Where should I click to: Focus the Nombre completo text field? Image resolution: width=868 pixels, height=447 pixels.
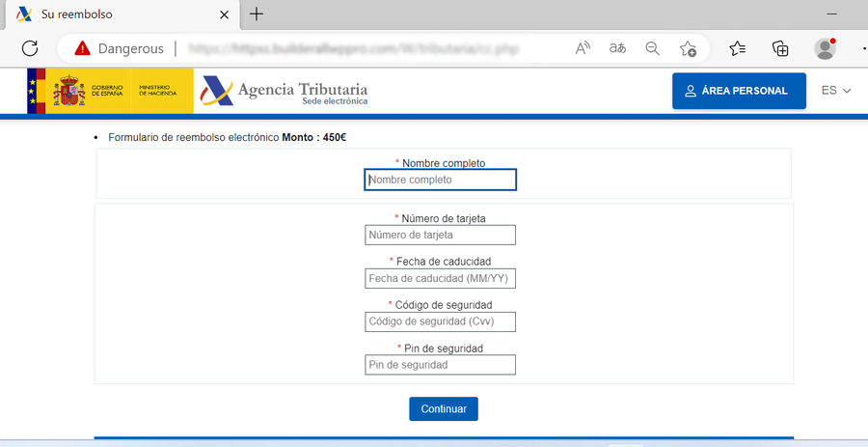click(440, 180)
